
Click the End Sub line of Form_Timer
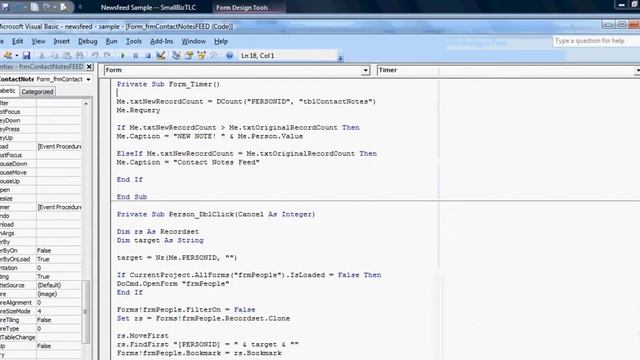coord(132,197)
